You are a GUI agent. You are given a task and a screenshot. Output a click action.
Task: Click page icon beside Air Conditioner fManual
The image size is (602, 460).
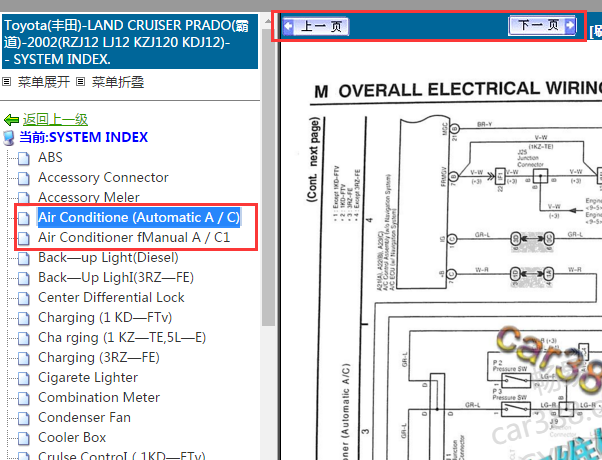coord(24,238)
